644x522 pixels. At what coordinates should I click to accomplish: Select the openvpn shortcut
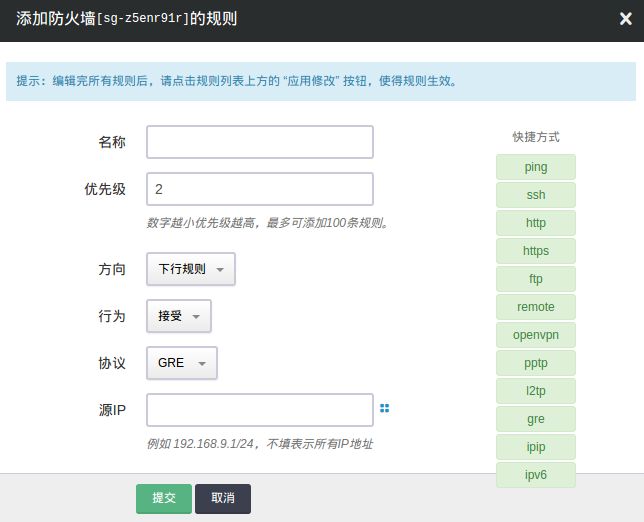pos(536,335)
